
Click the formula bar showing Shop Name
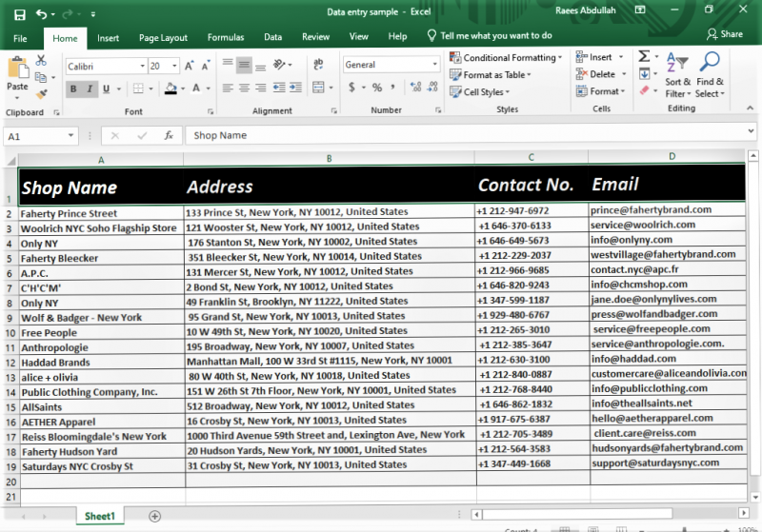tap(469, 135)
